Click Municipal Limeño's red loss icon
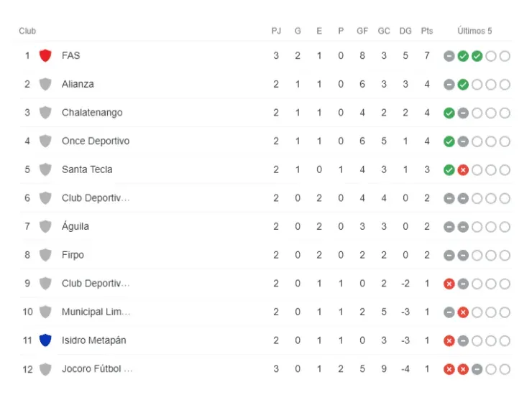Image resolution: width=532 pixels, height=400 pixels. pyautogui.click(x=463, y=312)
